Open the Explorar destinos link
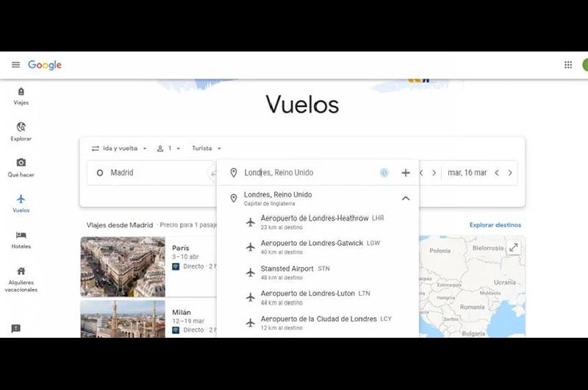 tap(495, 225)
